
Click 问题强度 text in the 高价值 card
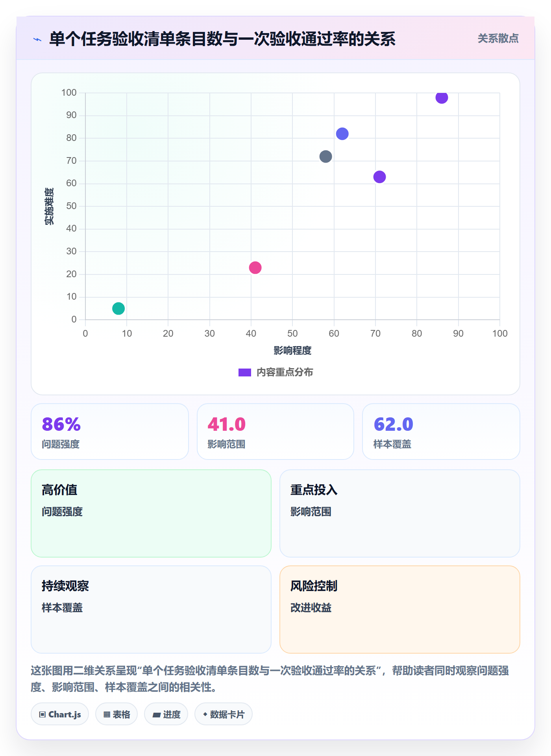click(x=62, y=512)
